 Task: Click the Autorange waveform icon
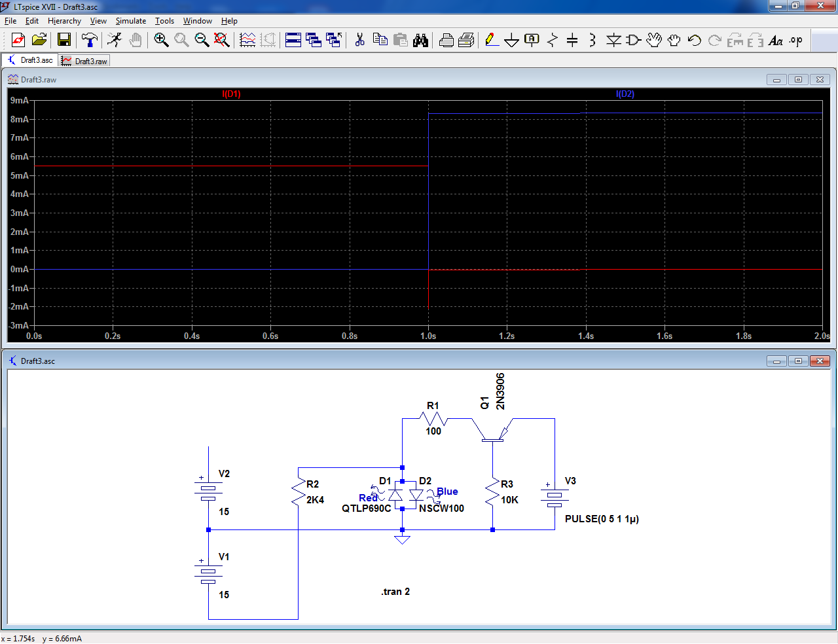[247, 40]
